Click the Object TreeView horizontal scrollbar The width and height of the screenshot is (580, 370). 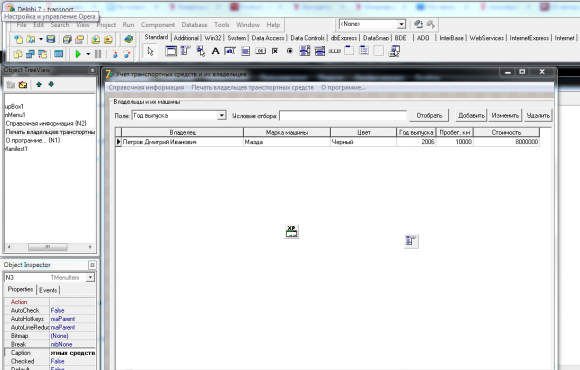[49, 247]
